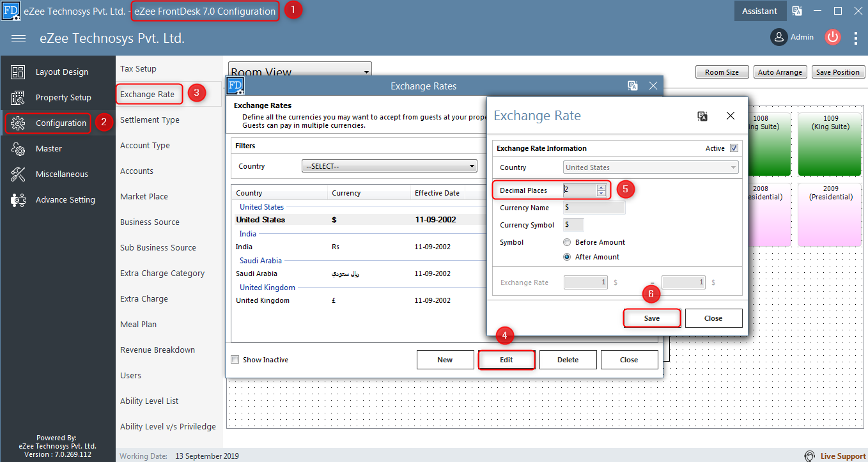Click the New button
868x462 pixels.
tap(445, 360)
